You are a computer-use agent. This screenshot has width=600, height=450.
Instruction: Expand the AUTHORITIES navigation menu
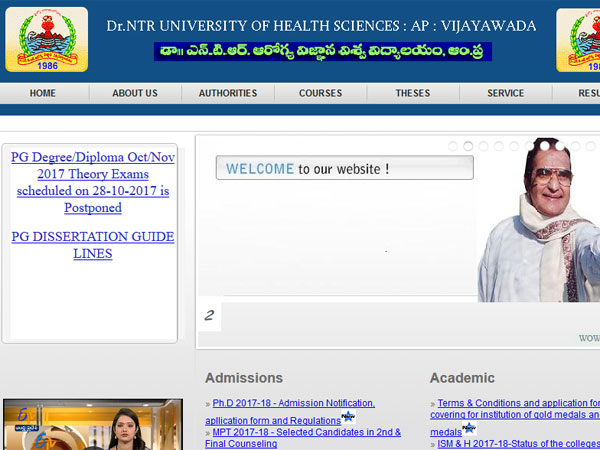pos(228,93)
